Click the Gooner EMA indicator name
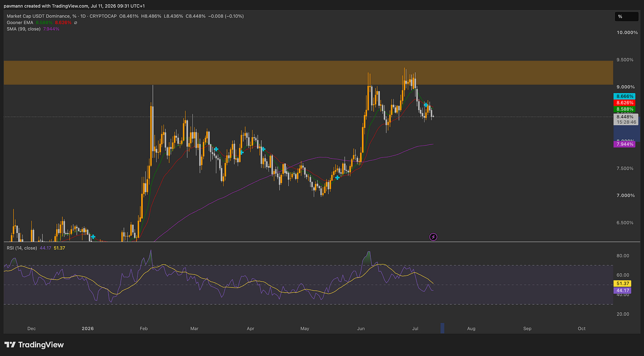The height and width of the screenshot is (356, 644). (x=21, y=23)
